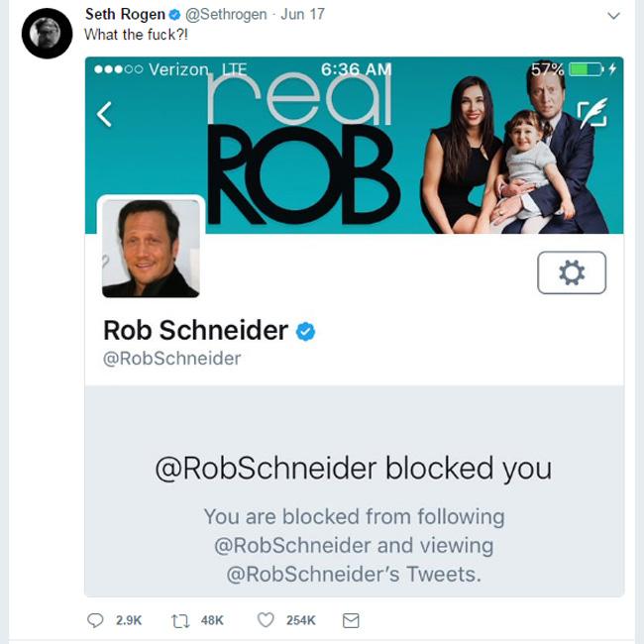
Task: Click the '@RobSchneider blocked you' heading
Action: coord(354,468)
